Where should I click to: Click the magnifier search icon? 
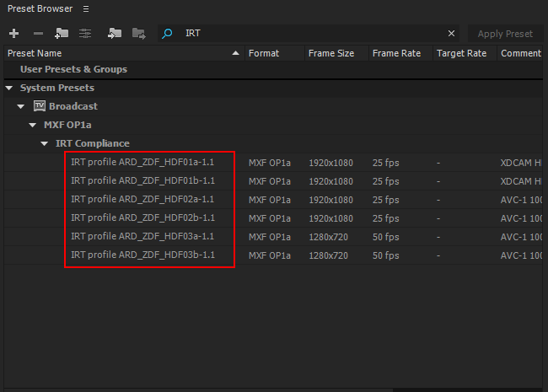167,34
